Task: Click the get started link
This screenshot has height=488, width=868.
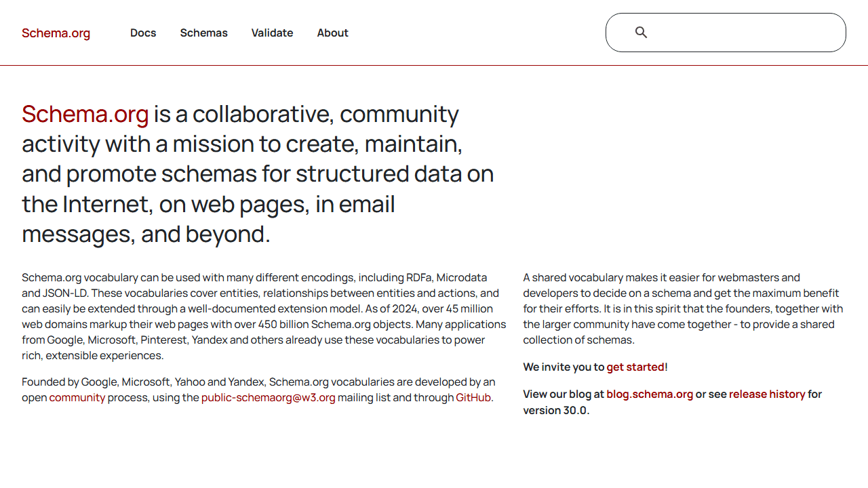Action: point(635,367)
